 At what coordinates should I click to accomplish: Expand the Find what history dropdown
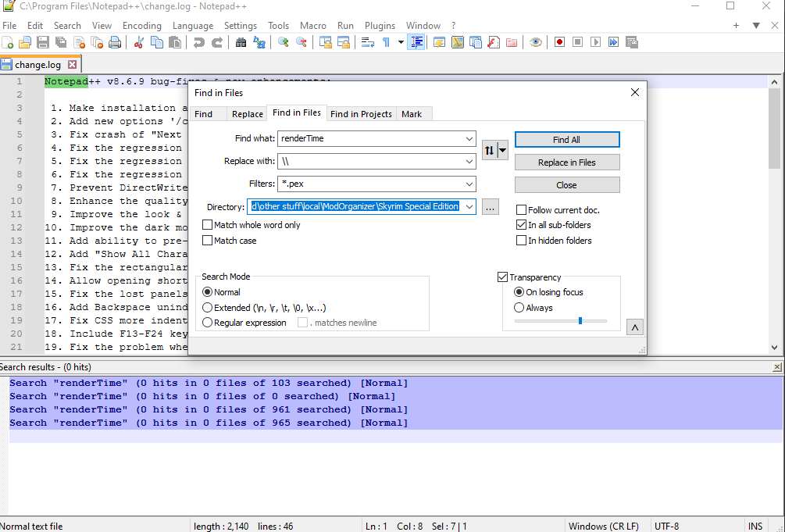click(x=469, y=139)
